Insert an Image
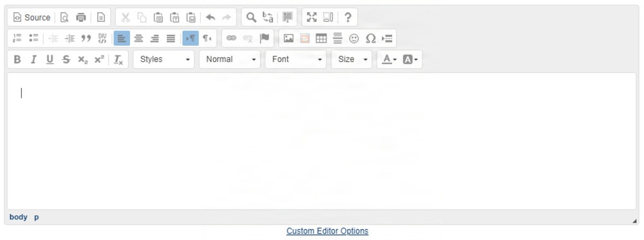 click(289, 38)
